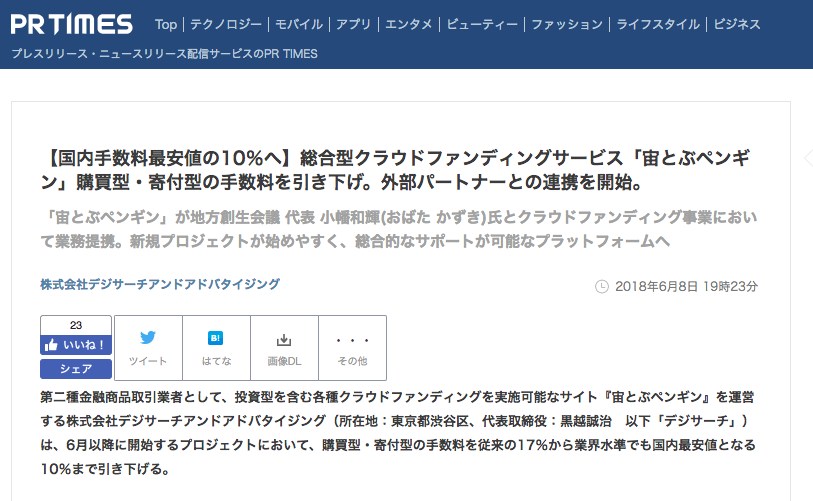Screen dimensions: 813x501
Task: Click the arrow at right page edge
Action: [808, 158]
